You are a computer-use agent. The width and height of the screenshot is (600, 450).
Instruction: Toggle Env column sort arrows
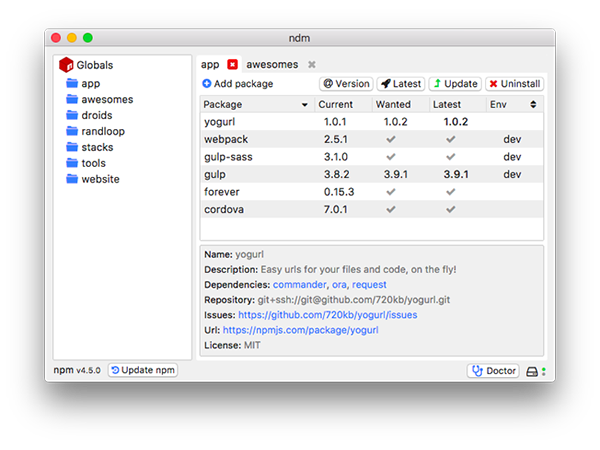click(x=533, y=104)
